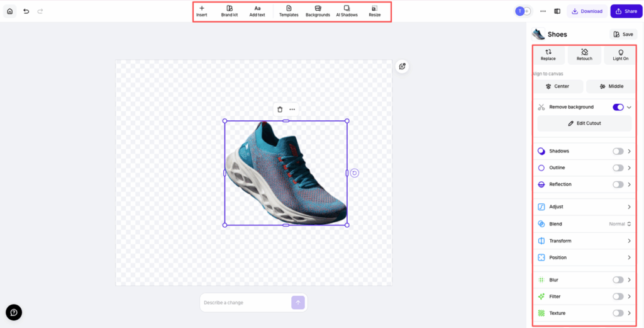Screen dimensions: 644x328
Task: Click the Filter sparkle icon
Action: click(x=541, y=297)
